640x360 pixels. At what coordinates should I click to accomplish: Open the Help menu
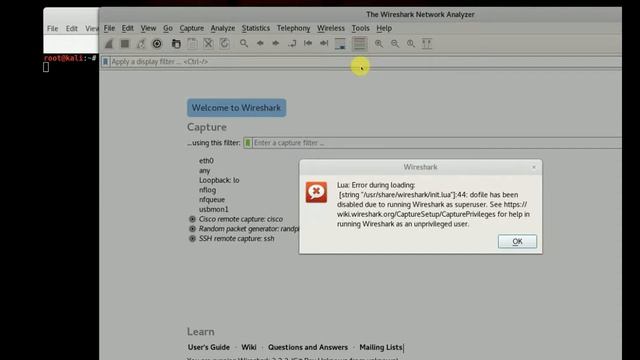[x=384, y=28]
